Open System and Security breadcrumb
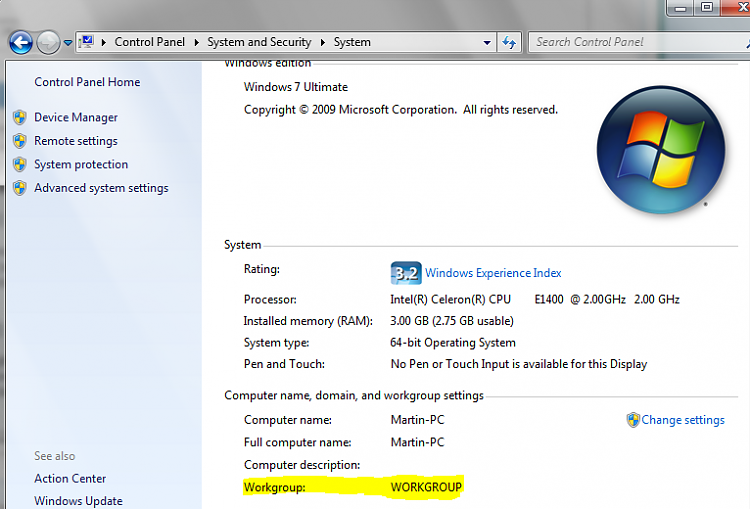 (x=259, y=42)
